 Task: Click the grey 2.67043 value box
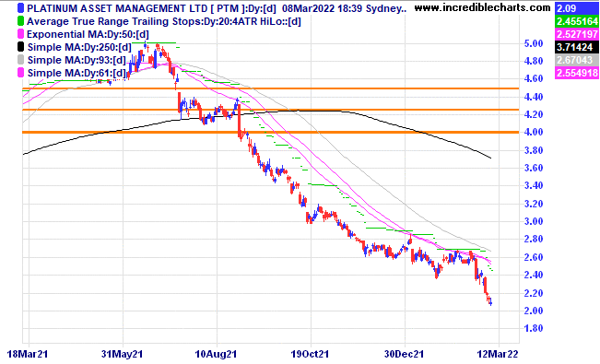click(x=577, y=60)
